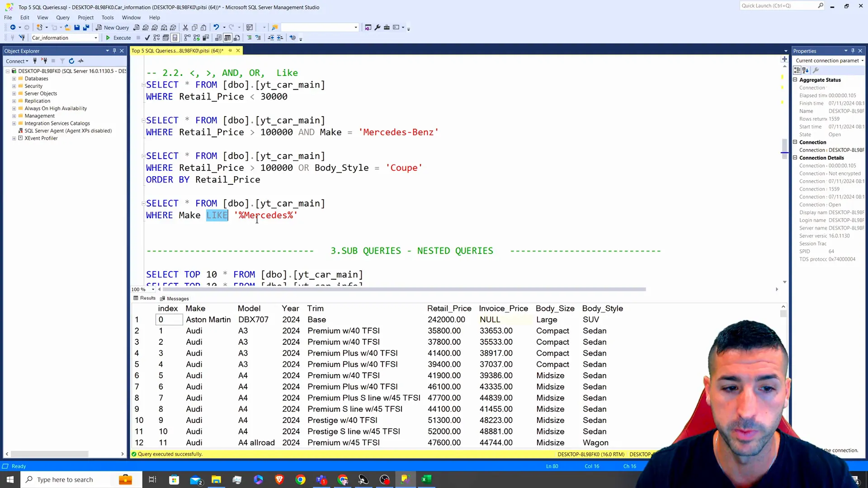Expand the Databases node
868x488 pixels.
(14, 79)
